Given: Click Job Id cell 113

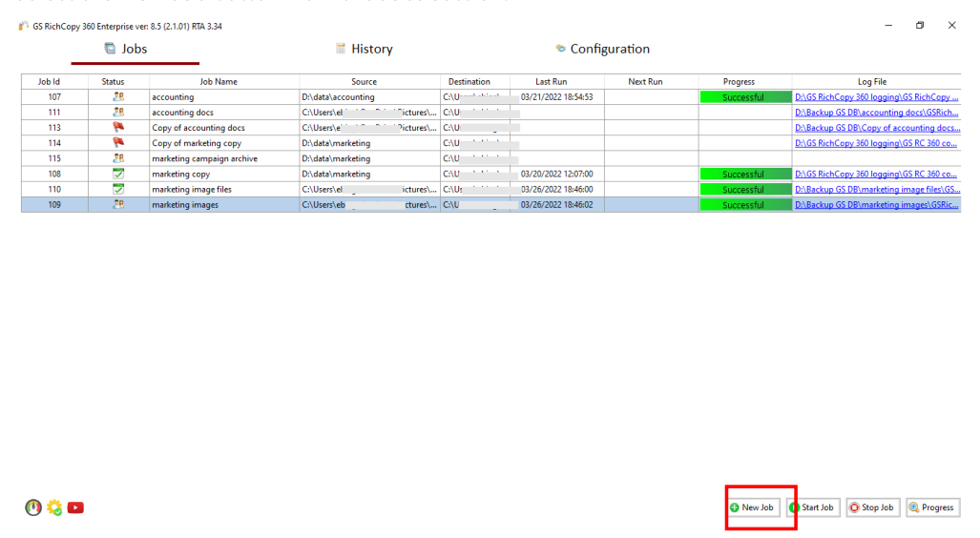Looking at the screenshot, I should (54, 128).
